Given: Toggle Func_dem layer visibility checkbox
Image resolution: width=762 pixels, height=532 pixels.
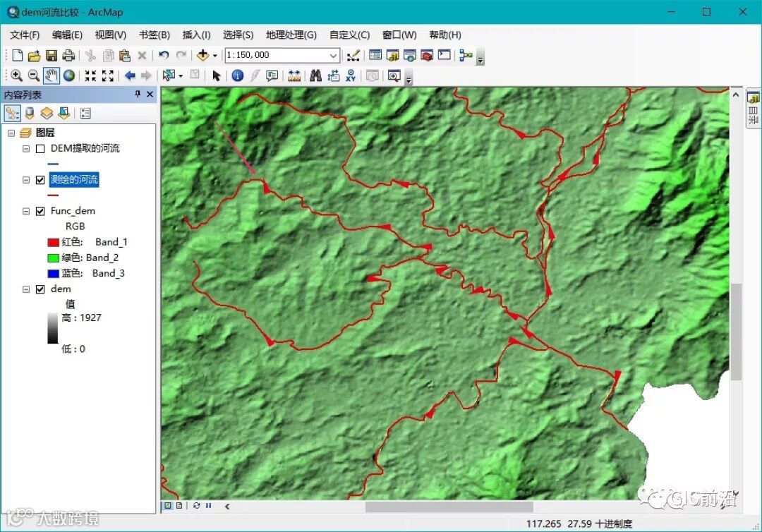Looking at the screenshot, I should (x=40, y=212).
